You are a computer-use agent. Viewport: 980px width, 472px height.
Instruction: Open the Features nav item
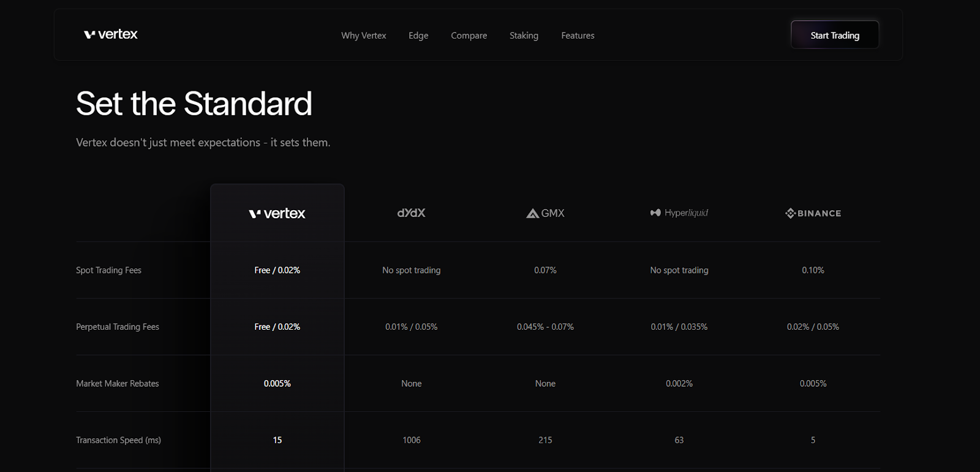pyautogui.click(x=578, y=36)
